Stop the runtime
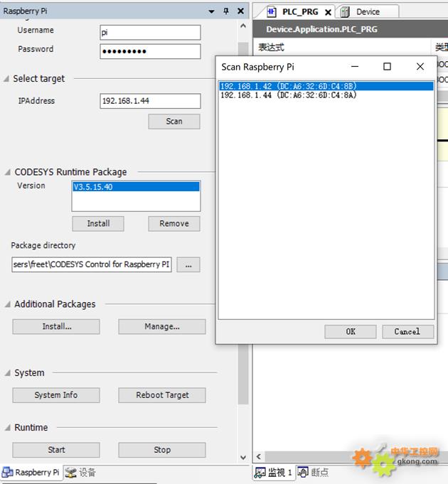Image resolution: width=448 pixels, height=484 pixels. click(162, 450)
